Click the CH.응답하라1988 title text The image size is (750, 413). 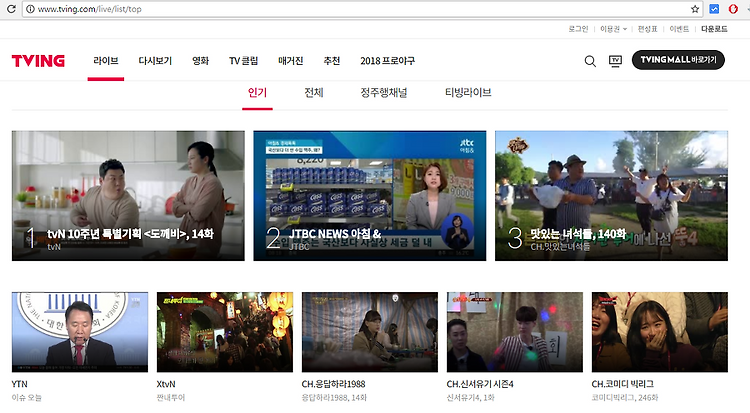(333, 384)
